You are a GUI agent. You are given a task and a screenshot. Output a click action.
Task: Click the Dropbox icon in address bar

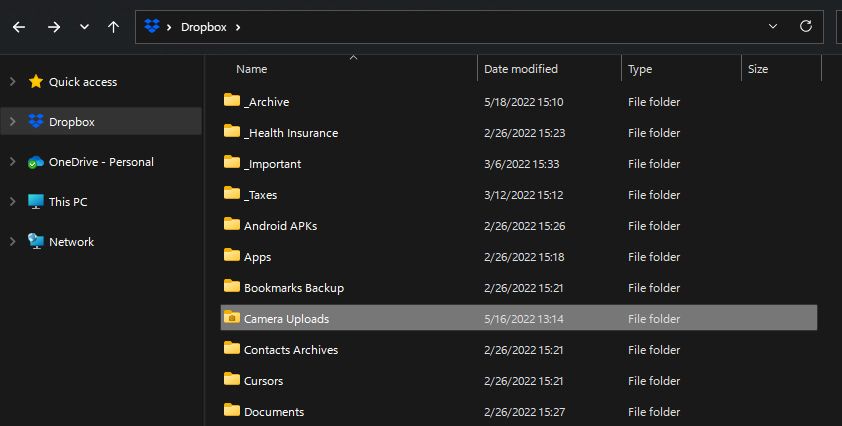(x=152, y=27)
